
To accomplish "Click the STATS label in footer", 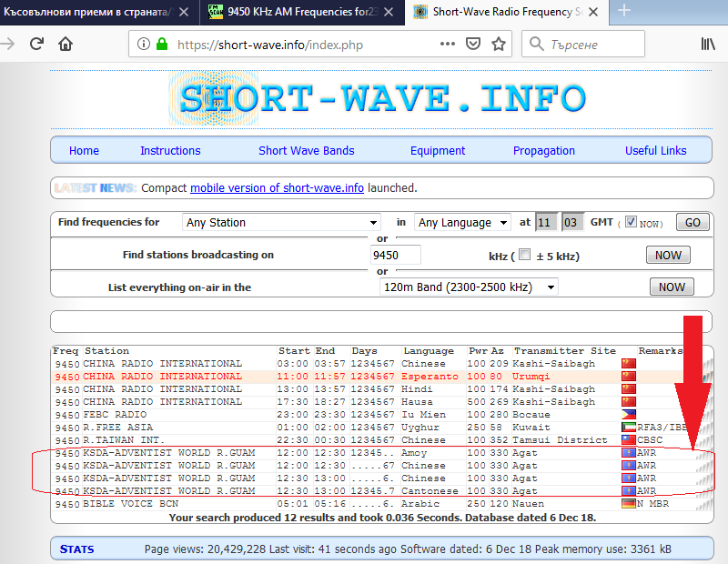I will 76,549.
